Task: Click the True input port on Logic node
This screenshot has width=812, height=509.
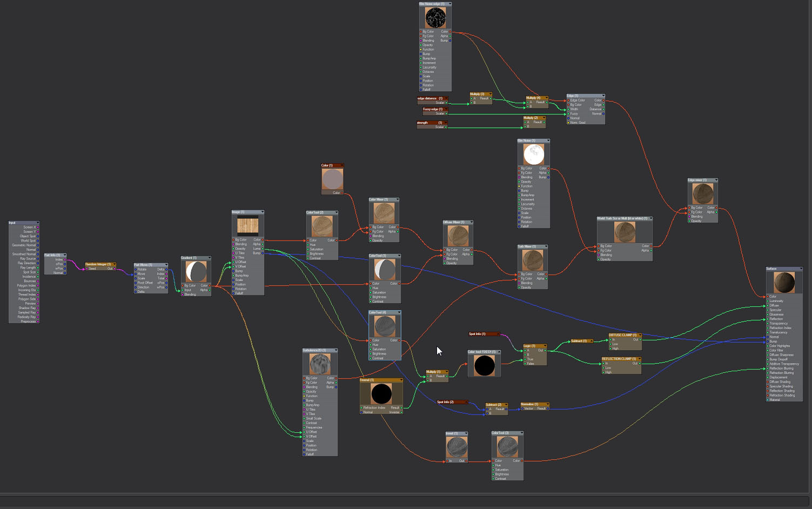Action: (x=524, y=359)
